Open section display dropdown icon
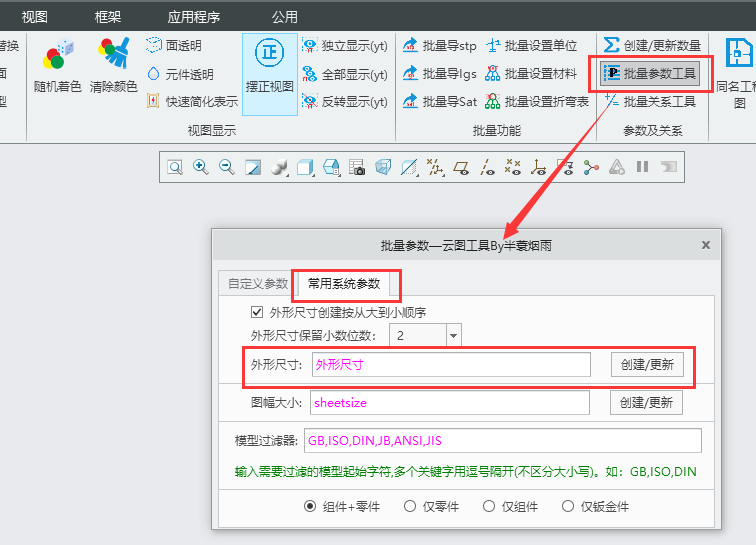 point(409,167)
